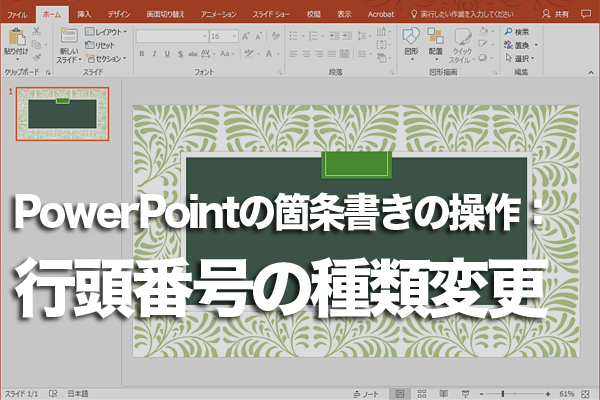Click the Fit slide to window icon

coord(585,394)
